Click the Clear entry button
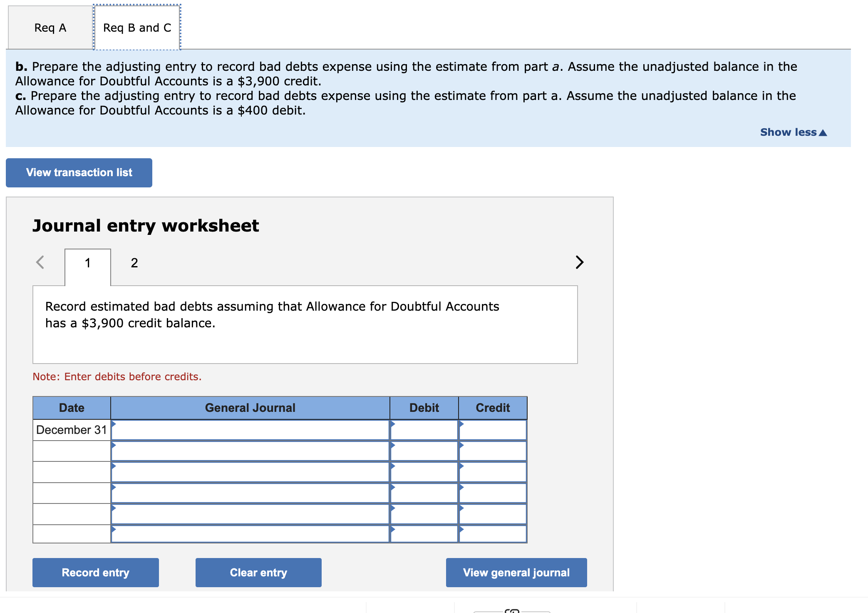This screenshot has height=613, width=868. 258,573
